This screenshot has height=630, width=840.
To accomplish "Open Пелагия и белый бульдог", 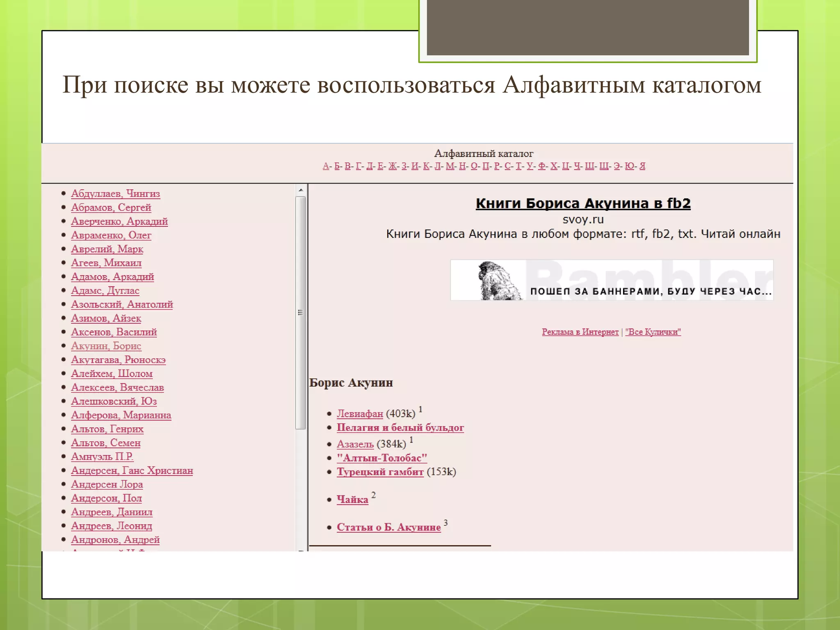I will click(400, 427).
